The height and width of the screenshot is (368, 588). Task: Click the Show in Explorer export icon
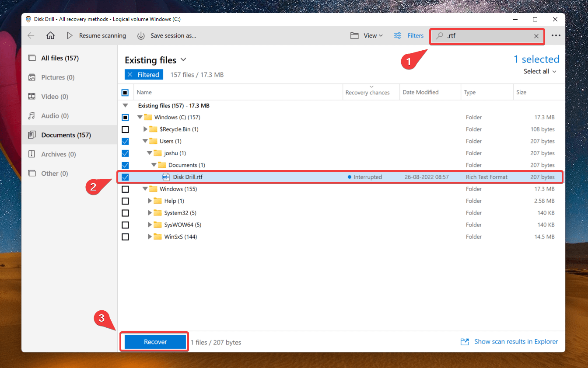[465, 342]
